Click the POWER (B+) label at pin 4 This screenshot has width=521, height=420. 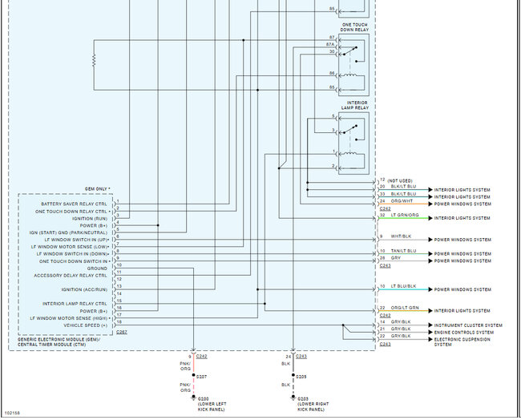click(x=93, y=225)
